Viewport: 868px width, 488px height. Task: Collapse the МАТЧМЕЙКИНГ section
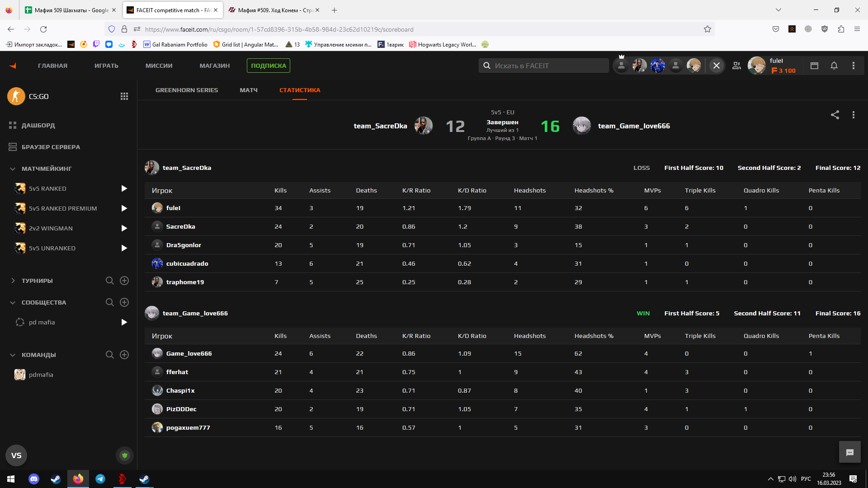pos(13,169)
